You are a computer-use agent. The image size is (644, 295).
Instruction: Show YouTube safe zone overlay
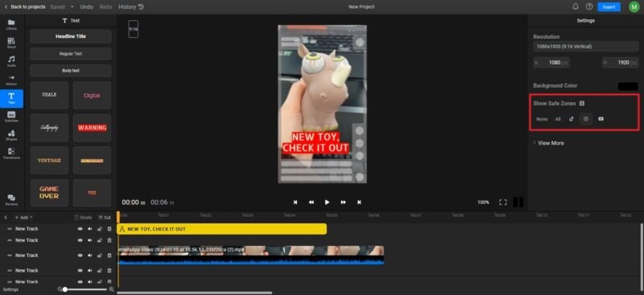(601, 119)
